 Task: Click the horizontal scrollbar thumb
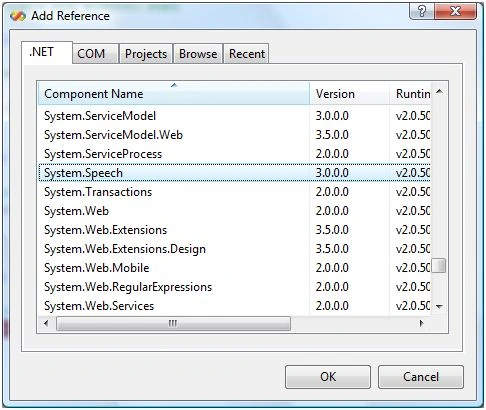[x=173, y=323]
